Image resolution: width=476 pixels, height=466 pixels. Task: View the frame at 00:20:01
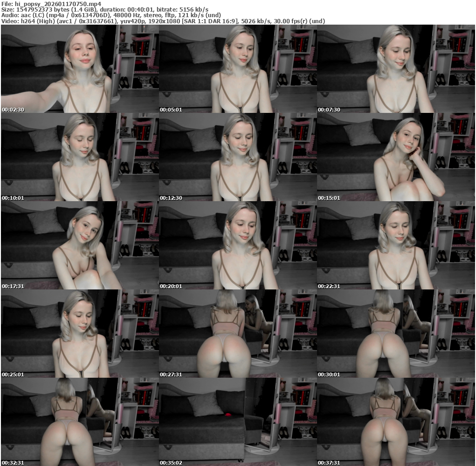pyautogui.click(x=238, y=245)
